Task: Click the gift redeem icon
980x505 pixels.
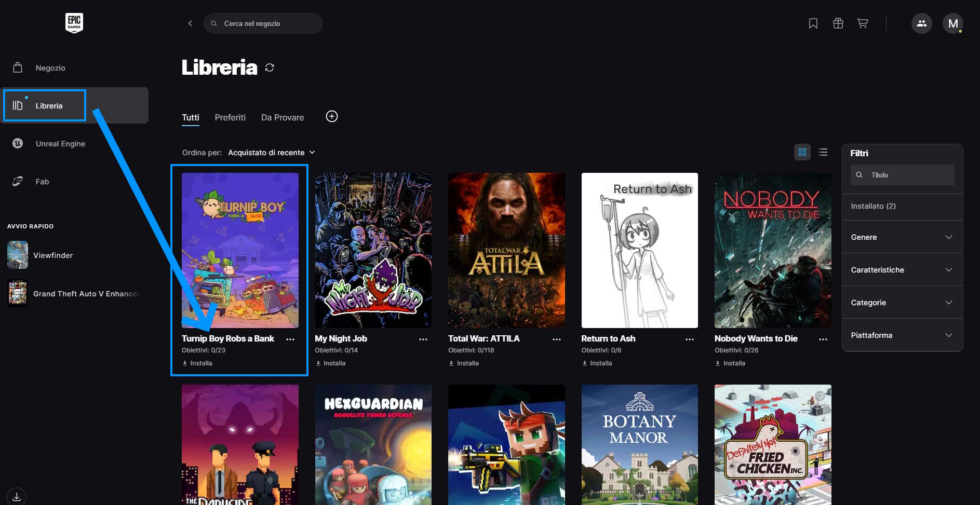Action: point(838,23)
